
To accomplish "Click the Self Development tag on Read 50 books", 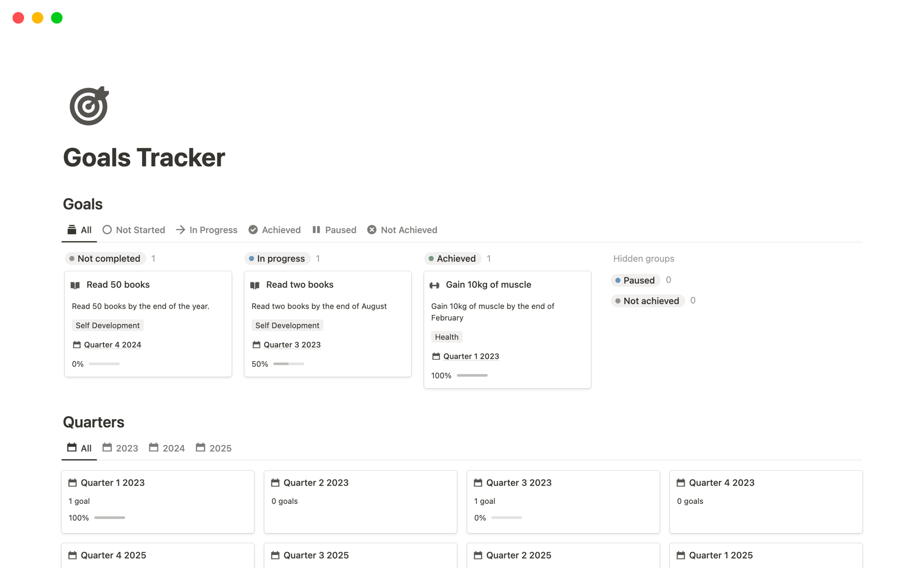I will click(x=107, y=326).
